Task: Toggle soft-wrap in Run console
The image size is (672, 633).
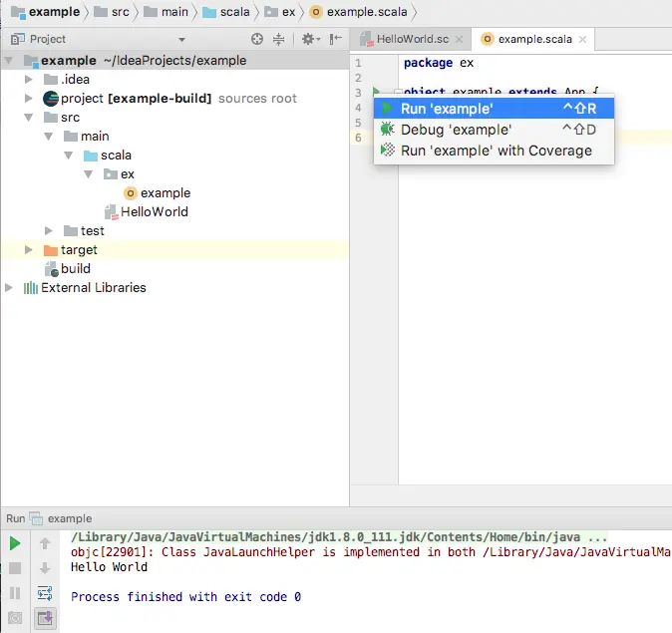Action: click(45, 593)
